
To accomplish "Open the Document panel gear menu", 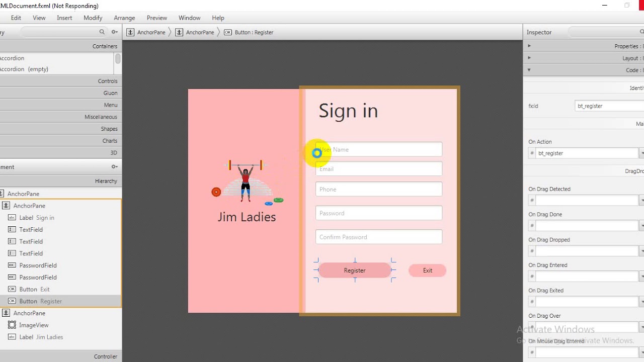I will pyautogui.click(x=115, y=167).
